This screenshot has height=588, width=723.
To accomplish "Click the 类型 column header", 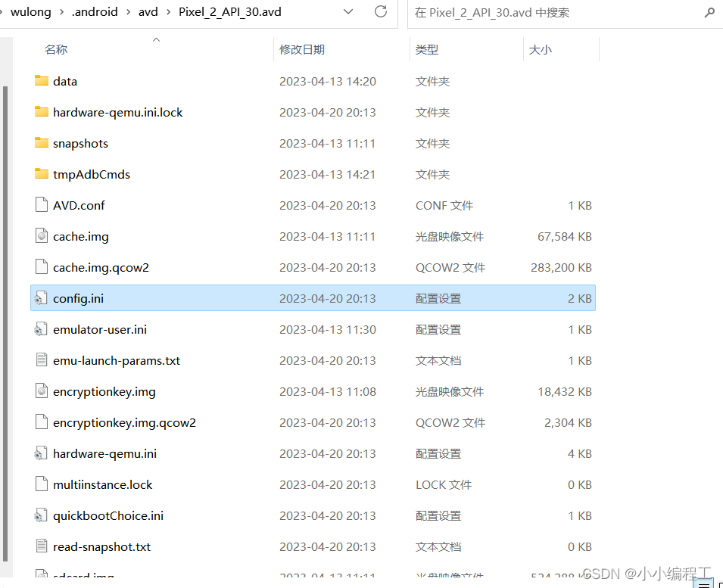I will [x=426, y=49].
